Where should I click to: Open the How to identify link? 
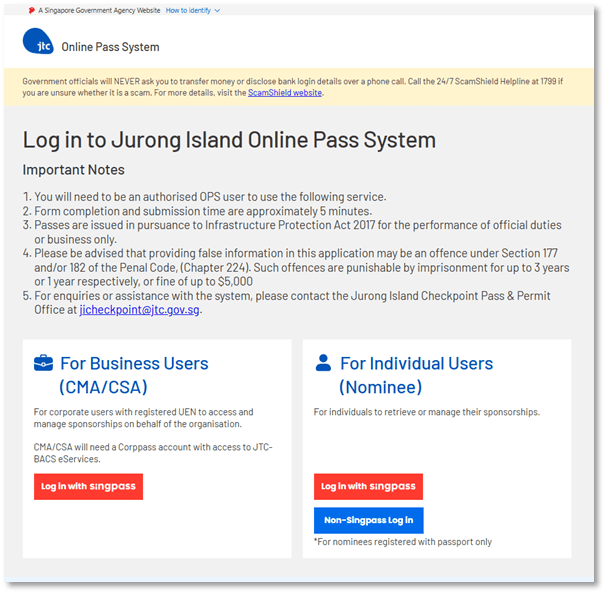pos(188,10)
